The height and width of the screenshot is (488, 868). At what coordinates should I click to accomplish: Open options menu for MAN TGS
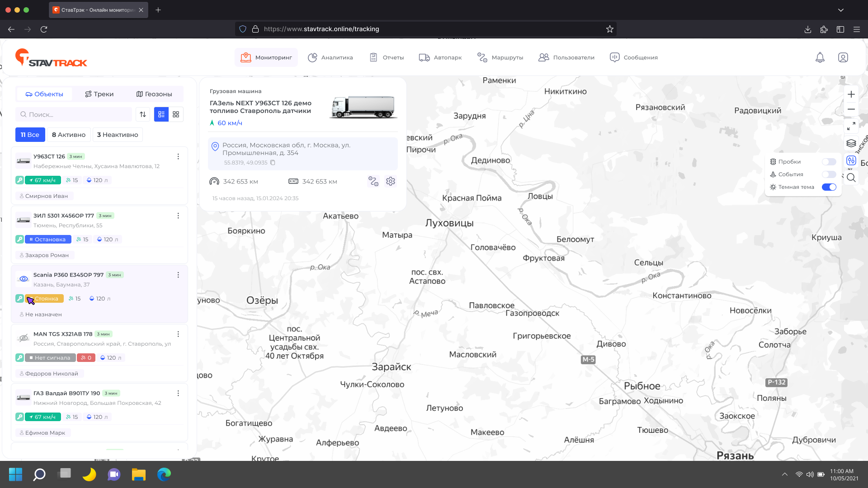(178, 334)
